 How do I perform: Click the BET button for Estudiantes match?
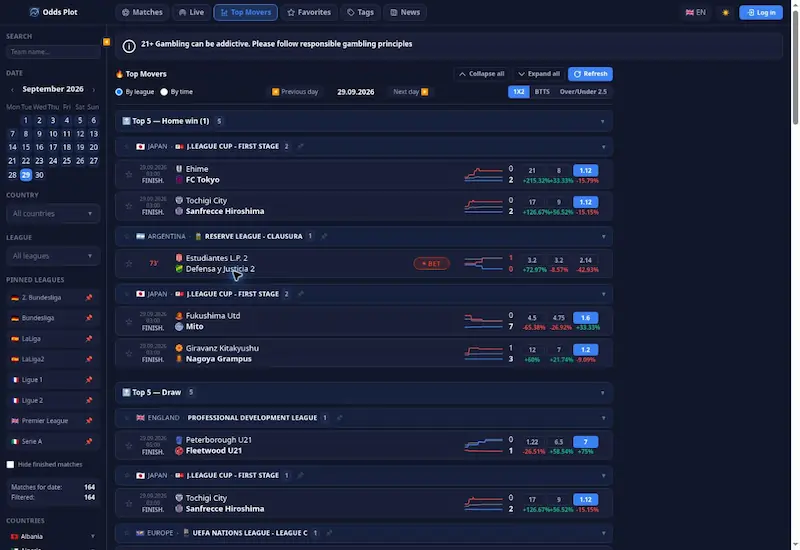(432, 264)
